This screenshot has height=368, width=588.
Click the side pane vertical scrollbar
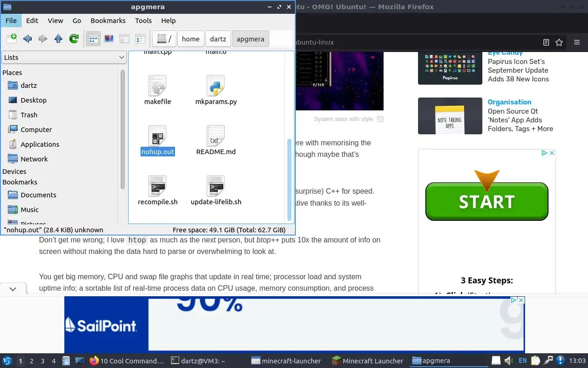tap(123, 129)
